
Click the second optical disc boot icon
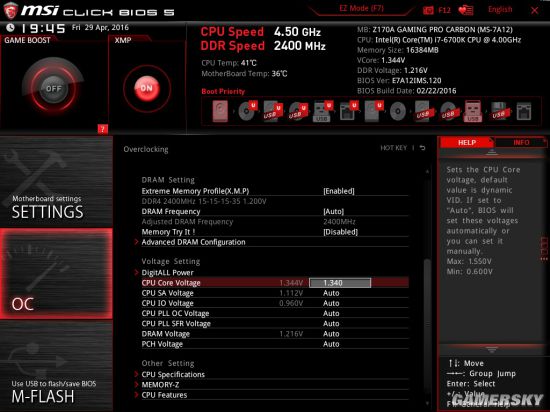[x=398, y=112]
